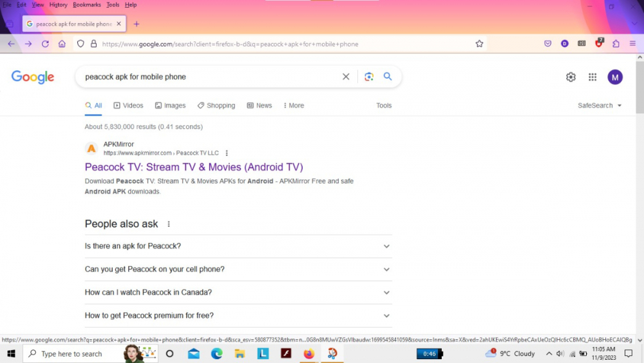Expand 'How to get Peacock premium for free?'

(x=238, y=315)
